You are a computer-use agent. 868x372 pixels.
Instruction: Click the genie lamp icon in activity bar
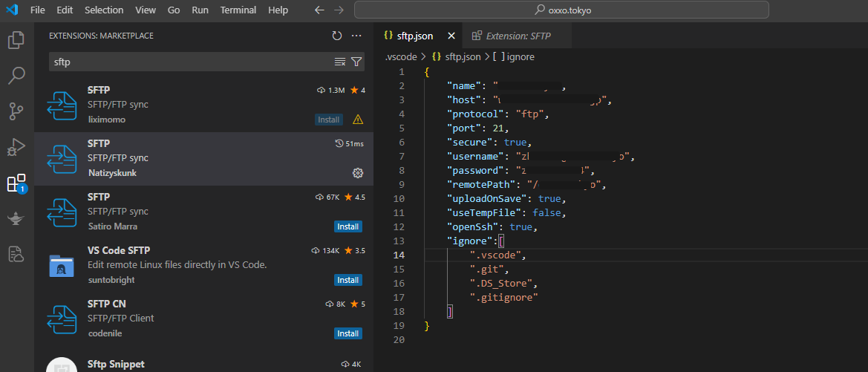click(x=16, y=218)
